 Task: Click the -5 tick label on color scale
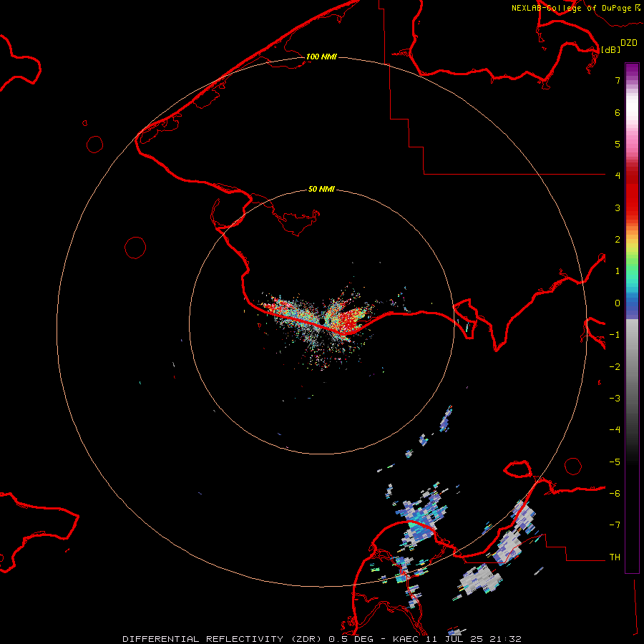click(x=615, y=462)
